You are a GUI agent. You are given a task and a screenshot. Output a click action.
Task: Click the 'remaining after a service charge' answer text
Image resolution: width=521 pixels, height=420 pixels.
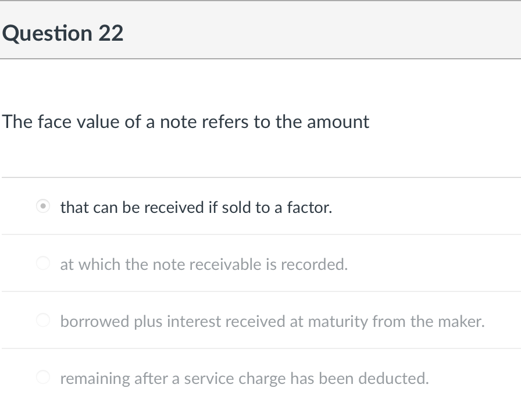click(244, 378)
